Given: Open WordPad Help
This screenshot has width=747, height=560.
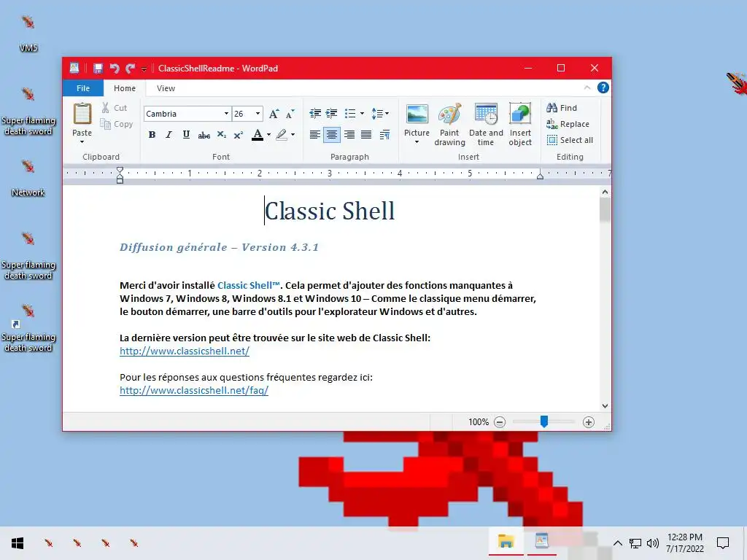Looking at the screenshot, I should [603, 87].
